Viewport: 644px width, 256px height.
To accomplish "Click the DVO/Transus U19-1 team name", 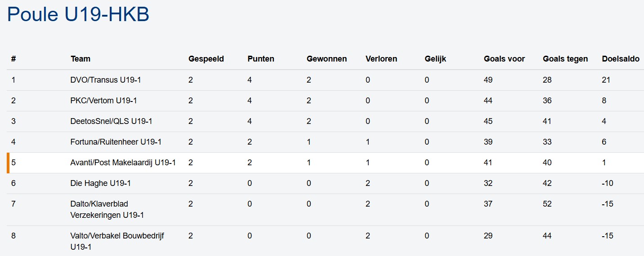I will click(x=106, y=80).
